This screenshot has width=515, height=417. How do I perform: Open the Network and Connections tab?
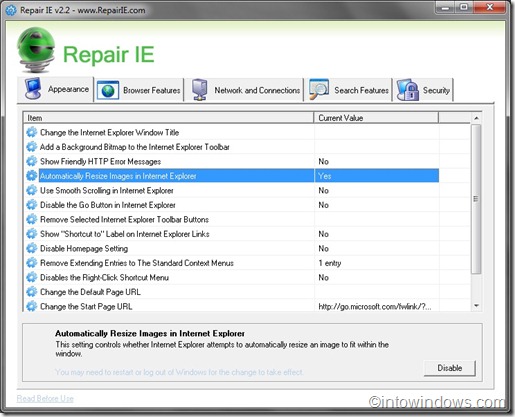(245, 90)
